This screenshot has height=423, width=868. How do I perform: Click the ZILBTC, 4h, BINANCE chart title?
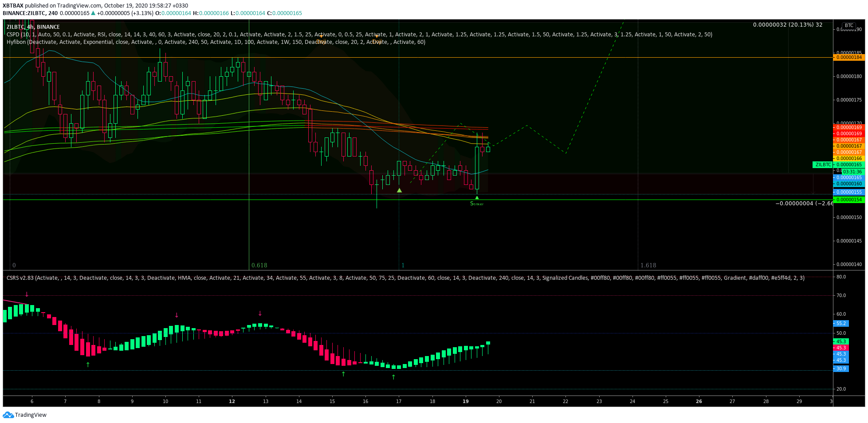coord(33,27)
